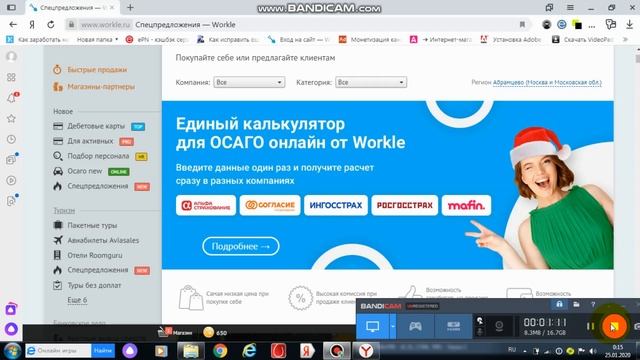Open Google Chrome from taskbar
The height and width of the screenshot is (360, 640).
pos(220,351)
